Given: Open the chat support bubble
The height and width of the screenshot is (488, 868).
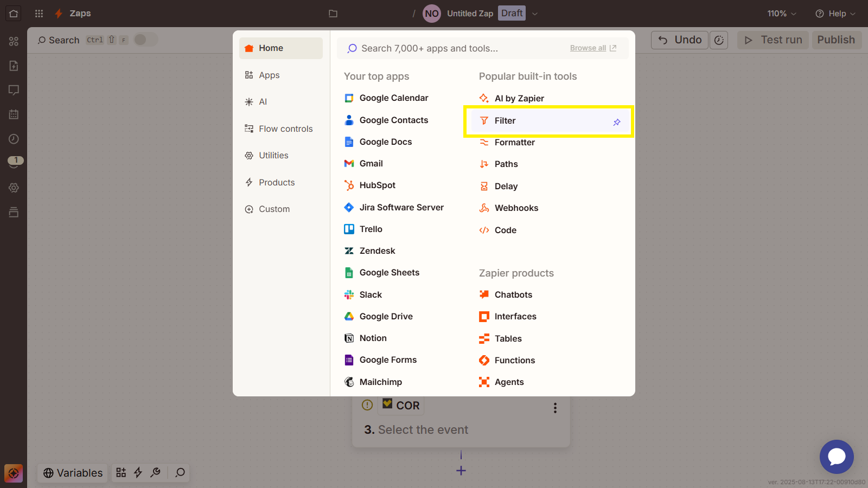Looking at the screenshot, I should point(837,457).
